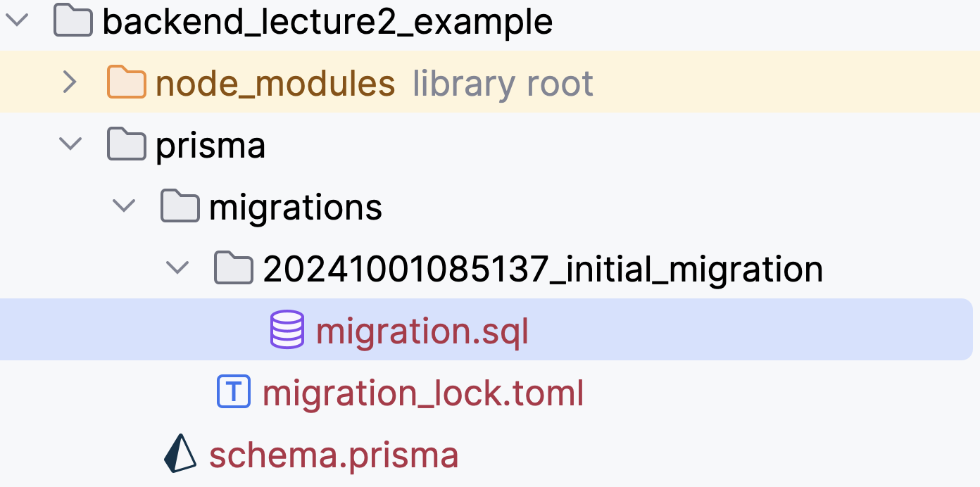Select the node_modules library root entry
This screenshot has width=980, height=487.
[x=275, y=82]
